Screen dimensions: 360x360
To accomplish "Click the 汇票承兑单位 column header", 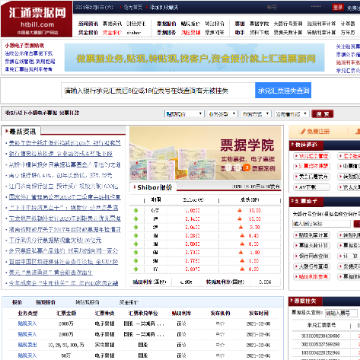I will (x=143, y=313).
